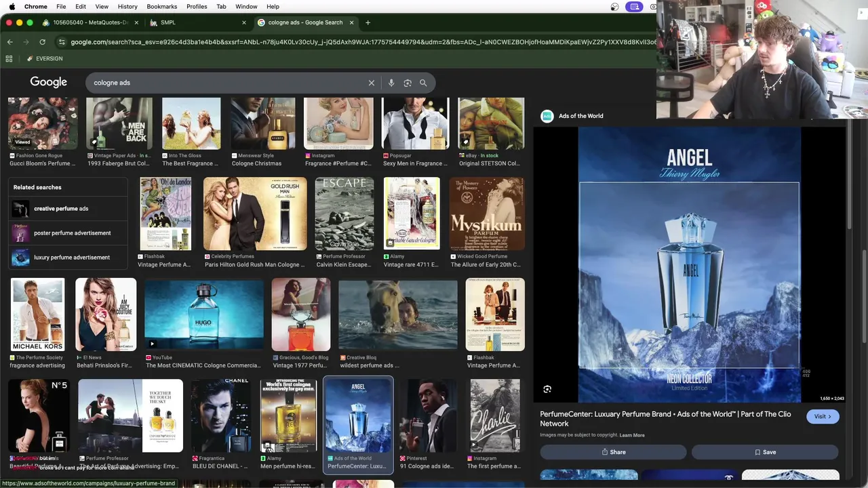The width and height of the screenshot is (868, 488).
Task: Open the Vintage 1977 perfume ad thumbnail
Action: (301, 314)
